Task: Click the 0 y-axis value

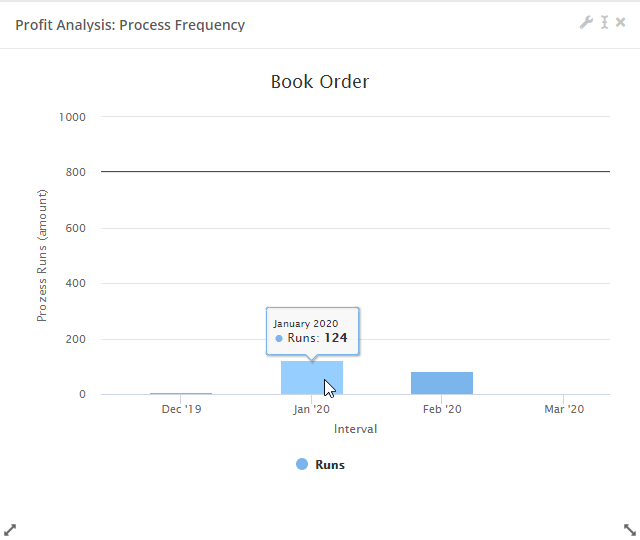Action: pyautogui.click(x=82, y=394)
